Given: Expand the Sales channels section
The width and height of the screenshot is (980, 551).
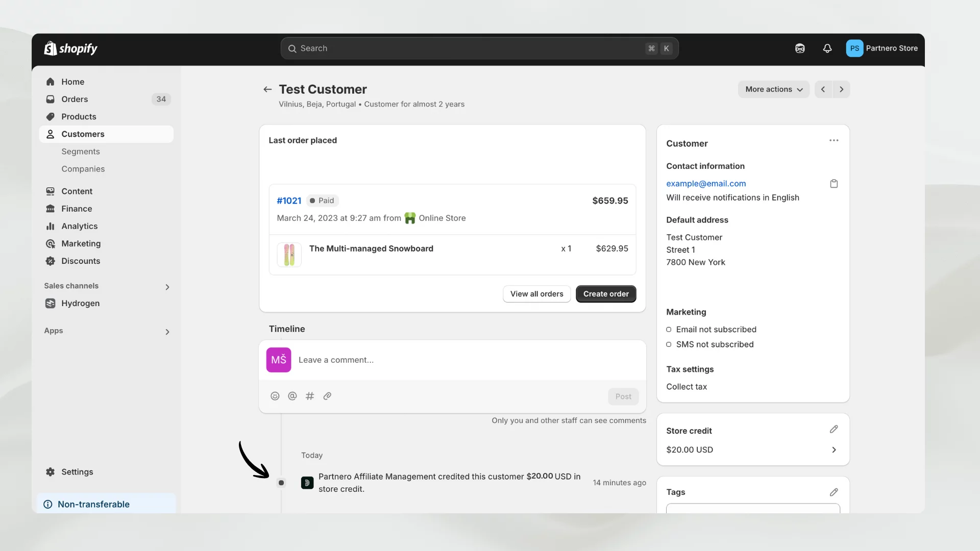Looking at the screenshot, I should tap(167, 287).
